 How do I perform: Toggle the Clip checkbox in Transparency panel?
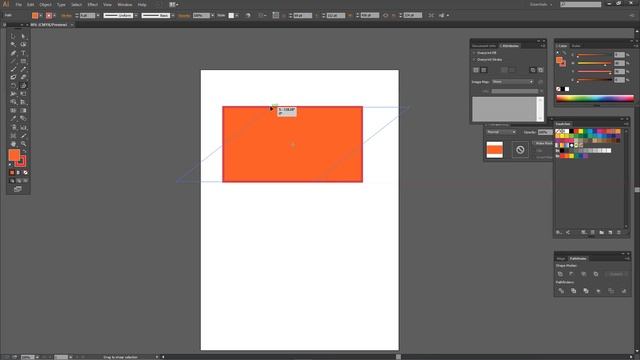click(534, 150)
